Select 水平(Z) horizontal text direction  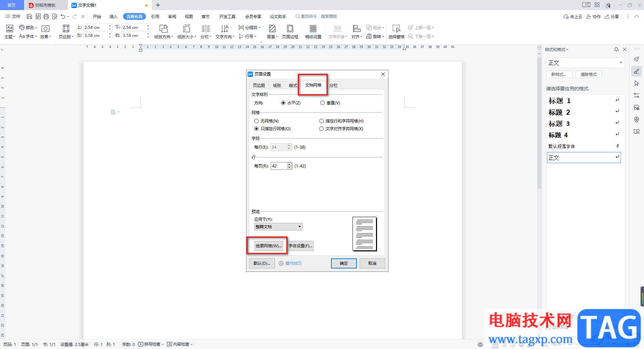point(291,103)
